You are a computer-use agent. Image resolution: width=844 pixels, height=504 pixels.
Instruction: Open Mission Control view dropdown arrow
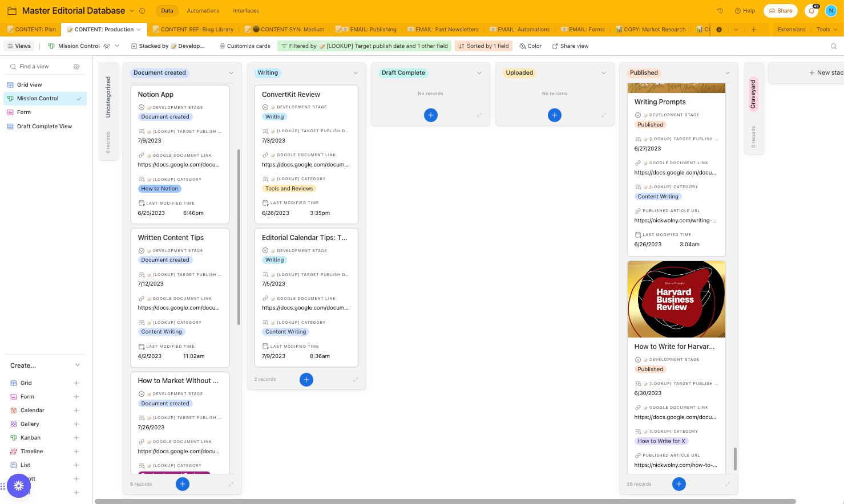117,46
